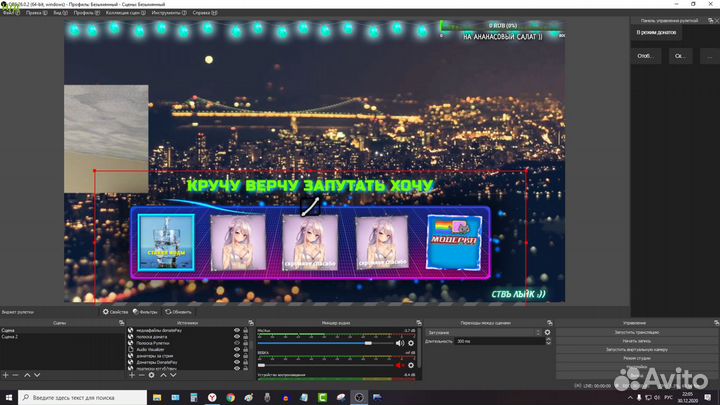720x405 pixels.
Task: Unmute the red muted speaker icon
Action: [399, 365]
